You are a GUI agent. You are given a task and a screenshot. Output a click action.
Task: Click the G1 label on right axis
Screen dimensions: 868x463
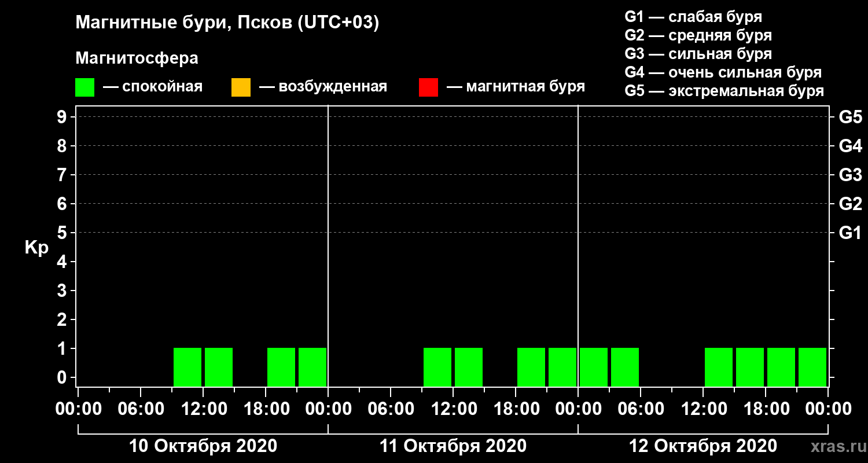pyautogui.click(x=850, y=233)
